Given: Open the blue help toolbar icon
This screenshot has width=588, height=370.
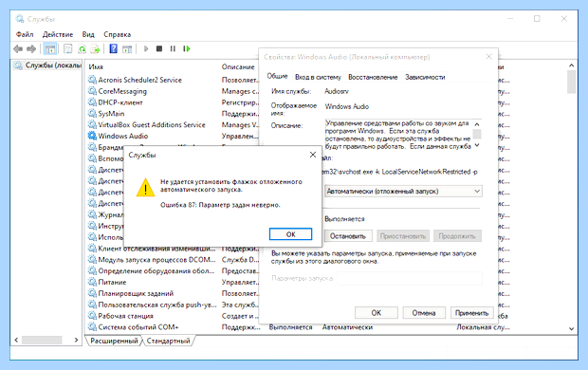Looking at the screenshot, I should point(113,48).
